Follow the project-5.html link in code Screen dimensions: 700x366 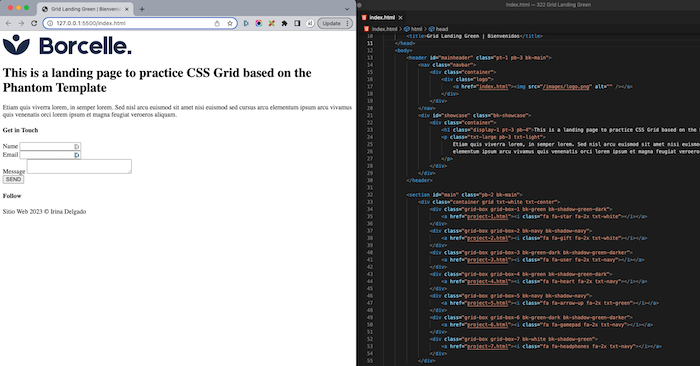[488, 303]
